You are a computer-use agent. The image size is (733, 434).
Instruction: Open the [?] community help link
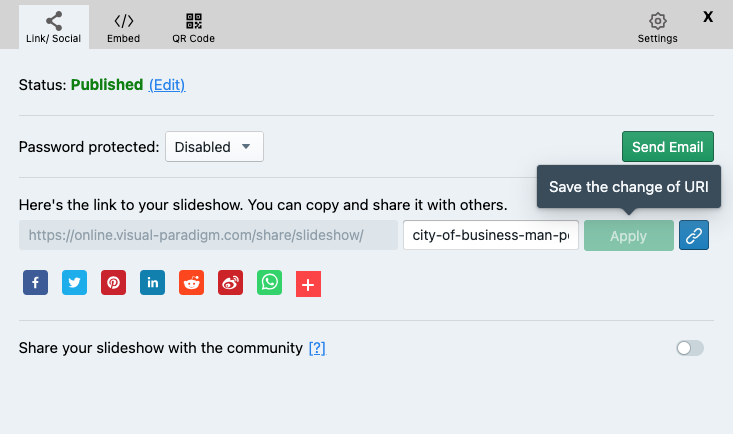pyautogui.click(x=317, y=348)
